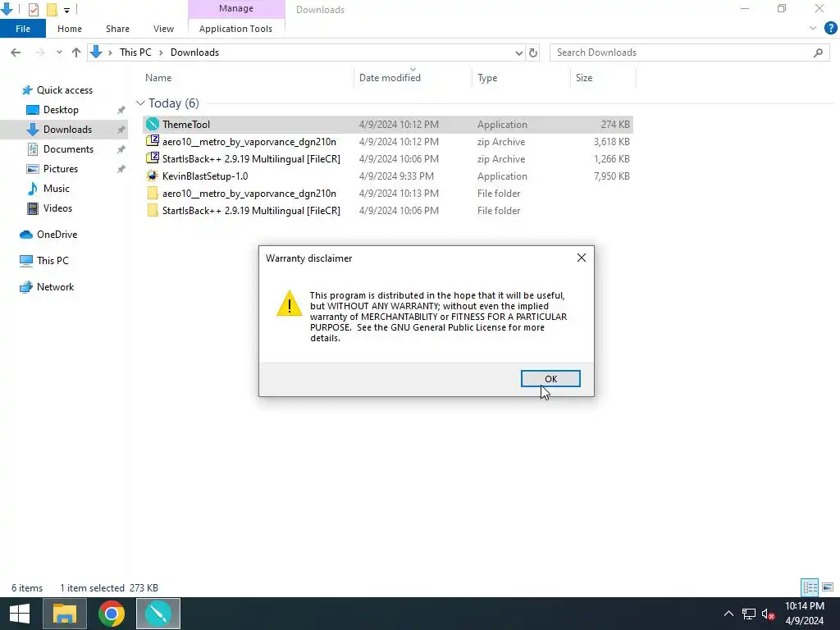Open Downloads in the navigation pane
Screen dimensions: 840x630
[x=67, y=130]
